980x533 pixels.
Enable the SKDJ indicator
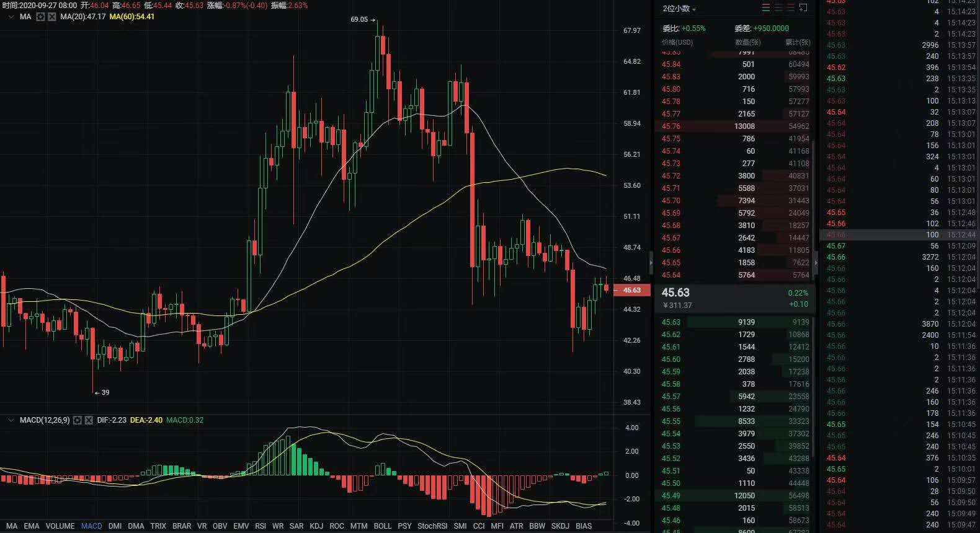(x=560, y=526)
